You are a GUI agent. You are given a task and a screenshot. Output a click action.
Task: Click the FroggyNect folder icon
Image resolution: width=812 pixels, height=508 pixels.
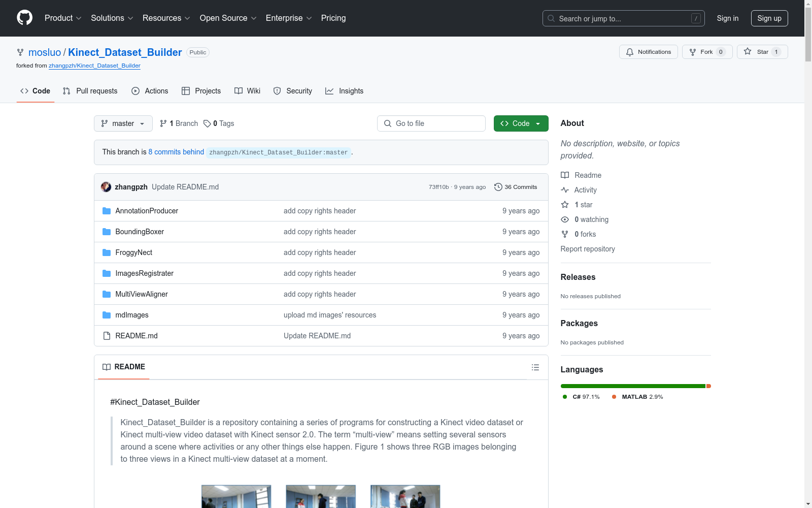point(107,252)
